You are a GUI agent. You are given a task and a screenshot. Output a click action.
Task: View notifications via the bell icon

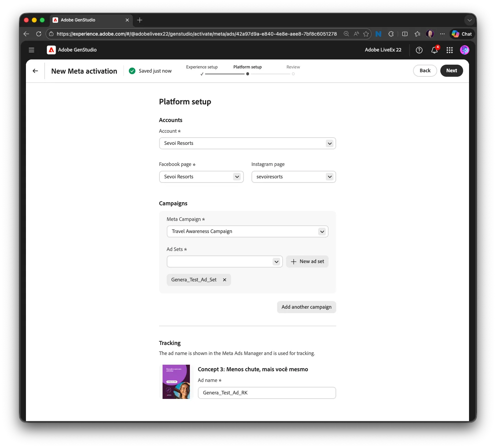click(x=434, y=50)
